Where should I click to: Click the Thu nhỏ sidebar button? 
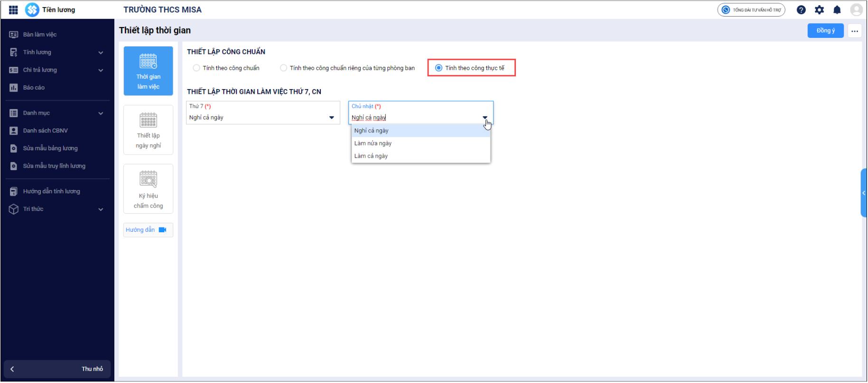point(57,369)
